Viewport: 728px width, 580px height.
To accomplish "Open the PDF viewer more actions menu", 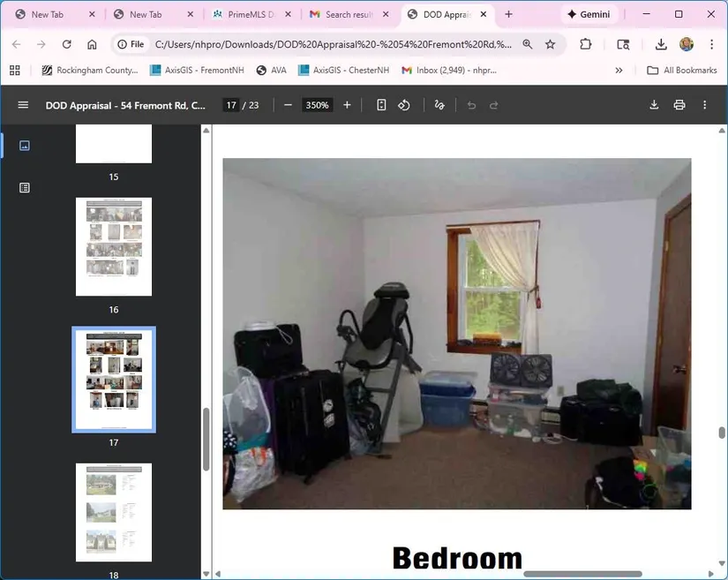I will point(704,105).
